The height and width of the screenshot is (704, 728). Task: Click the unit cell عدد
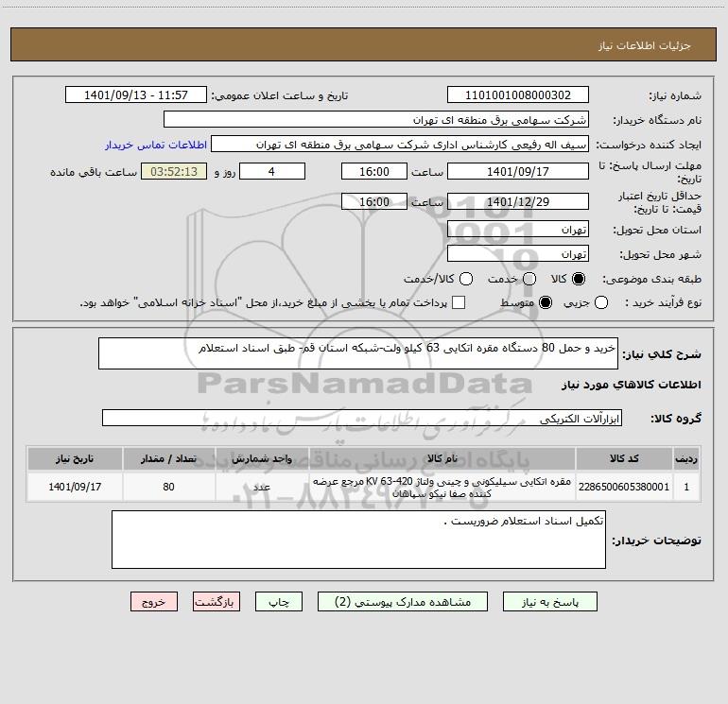click(x=262, y=487)
